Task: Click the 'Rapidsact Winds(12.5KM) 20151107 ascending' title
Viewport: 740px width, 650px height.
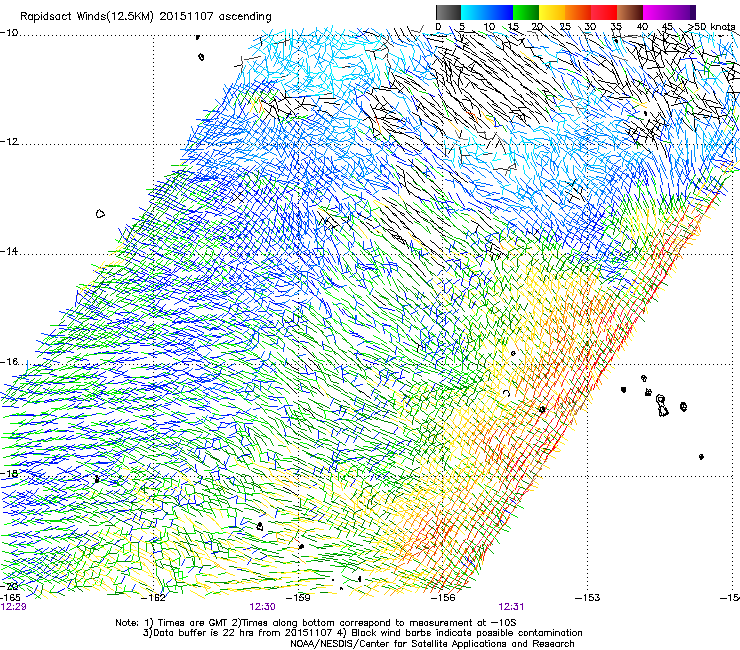Action: point(146,17)
